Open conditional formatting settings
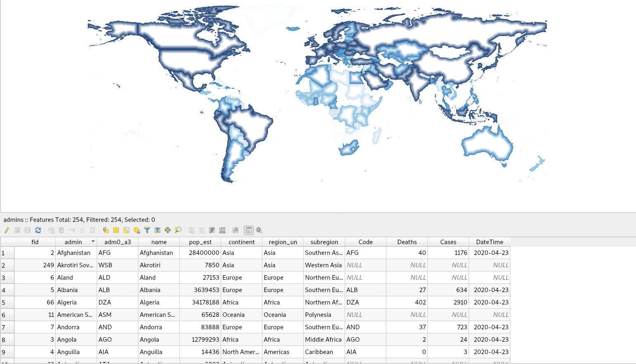The image size is (636, 364). click(236, 230)
